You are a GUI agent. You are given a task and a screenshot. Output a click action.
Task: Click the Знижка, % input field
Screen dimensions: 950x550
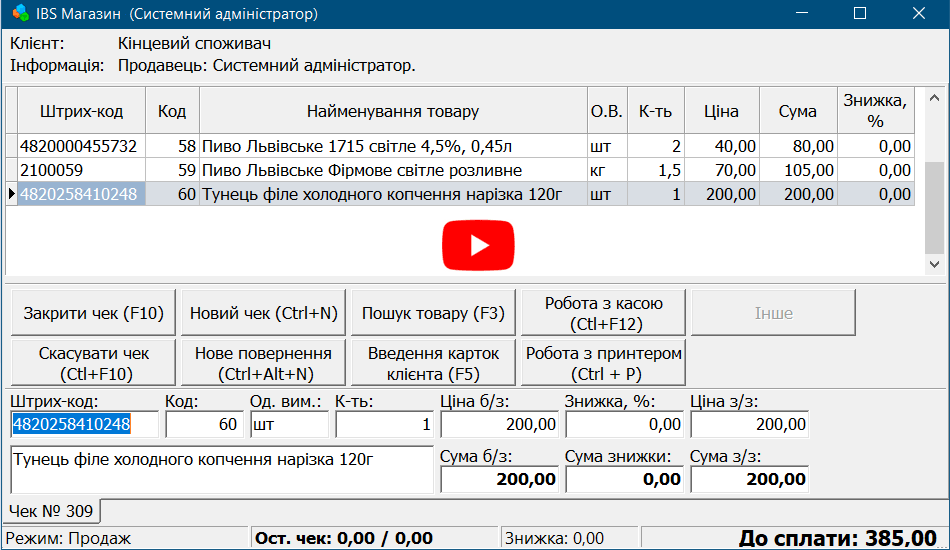pos(625,424)
